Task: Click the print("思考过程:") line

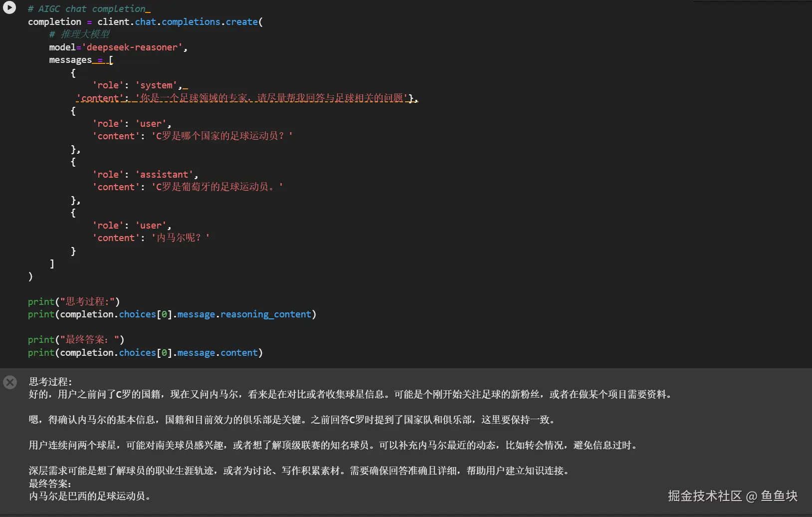Action: tap(74, 302)
